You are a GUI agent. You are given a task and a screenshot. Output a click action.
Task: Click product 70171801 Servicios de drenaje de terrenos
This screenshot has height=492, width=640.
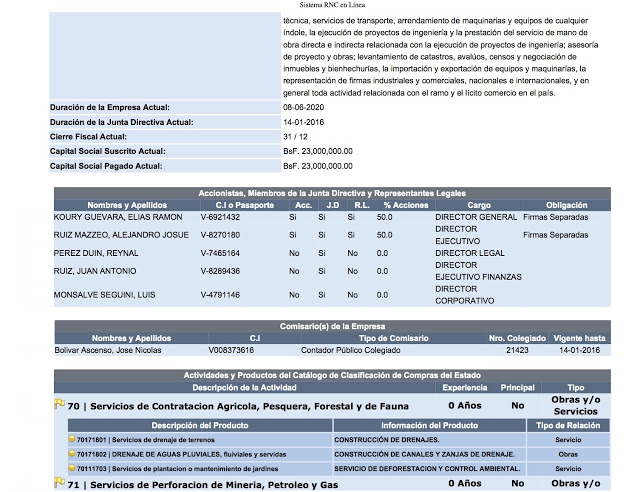click(145, 440)
